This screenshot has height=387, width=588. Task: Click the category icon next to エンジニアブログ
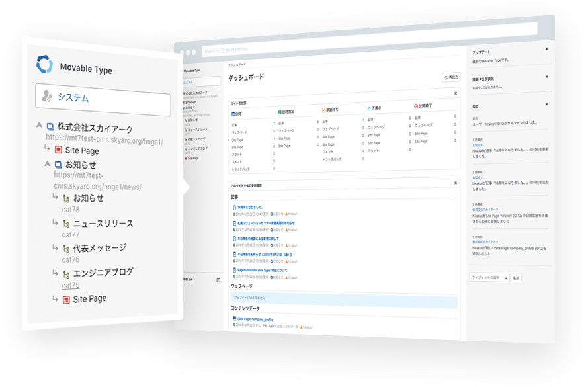coord(66,275)
